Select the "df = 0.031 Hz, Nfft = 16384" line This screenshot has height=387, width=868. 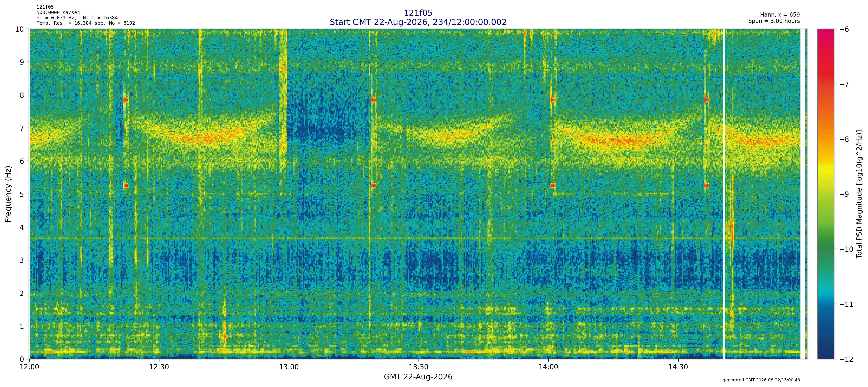coord(77,18)
